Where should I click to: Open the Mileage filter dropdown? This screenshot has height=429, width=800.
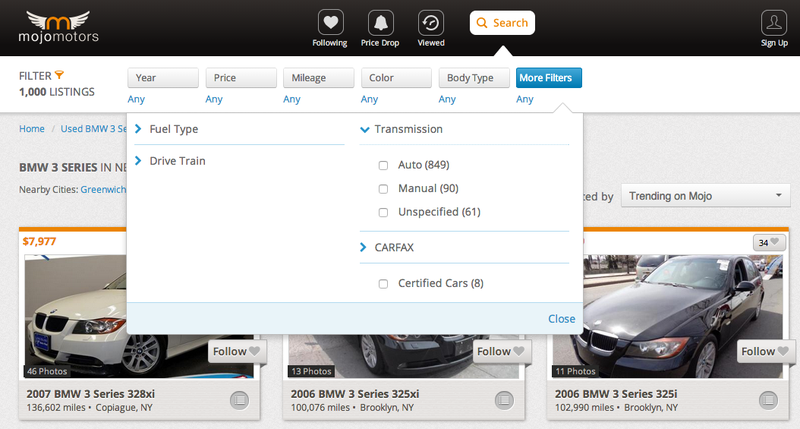pyautogui.click(x=318, y=78)
